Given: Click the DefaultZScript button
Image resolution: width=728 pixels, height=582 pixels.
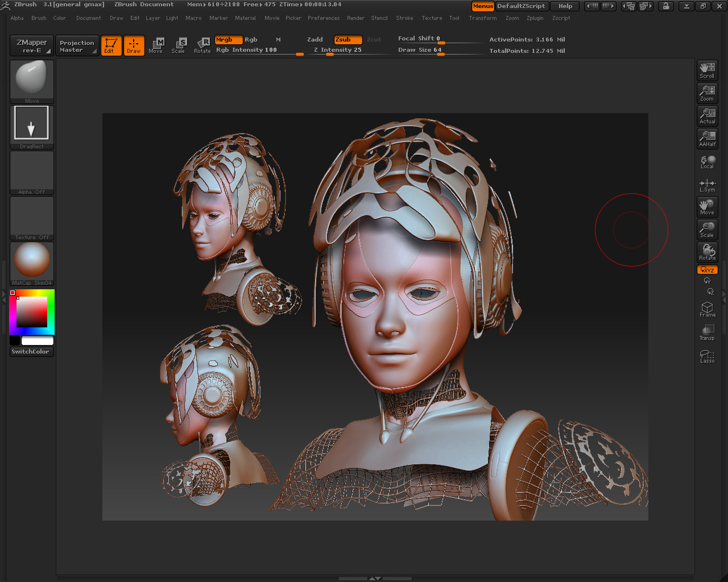Looking at the screenshot, I should click(x=522, y=6).
